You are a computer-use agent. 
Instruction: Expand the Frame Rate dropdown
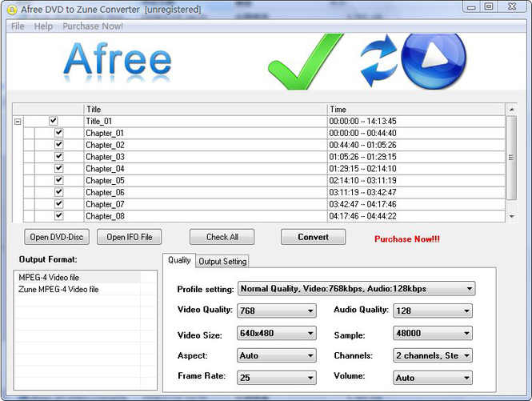277,378
